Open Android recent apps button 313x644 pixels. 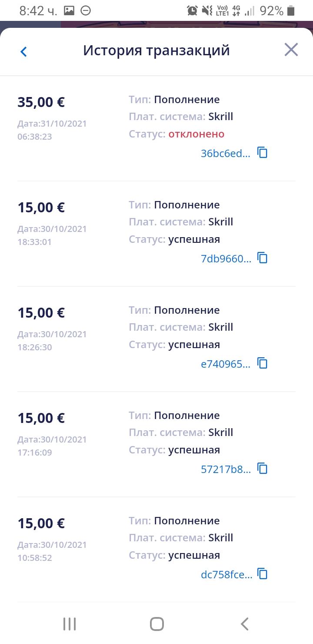click(70, 624)
